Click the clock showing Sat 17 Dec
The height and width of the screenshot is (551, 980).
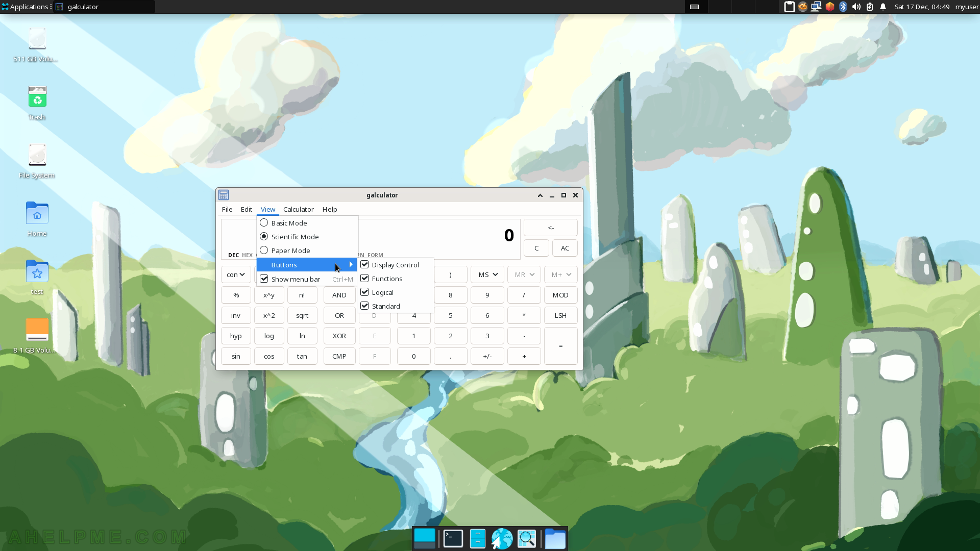(922, 7)
